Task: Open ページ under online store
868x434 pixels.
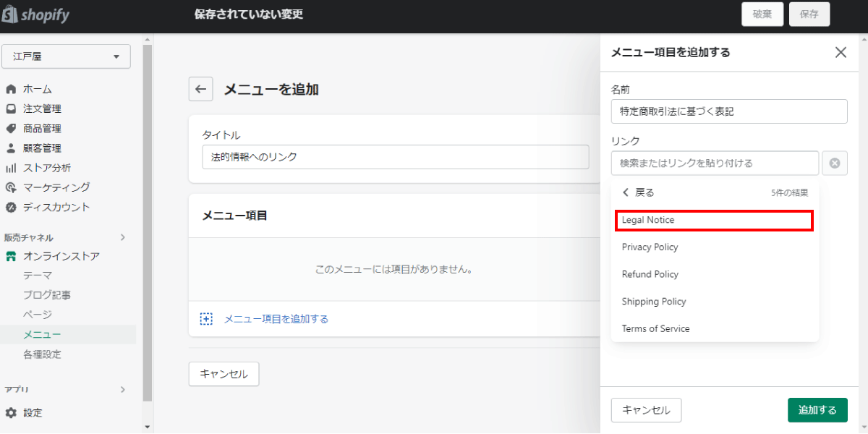Action: [x=38, y=314]
